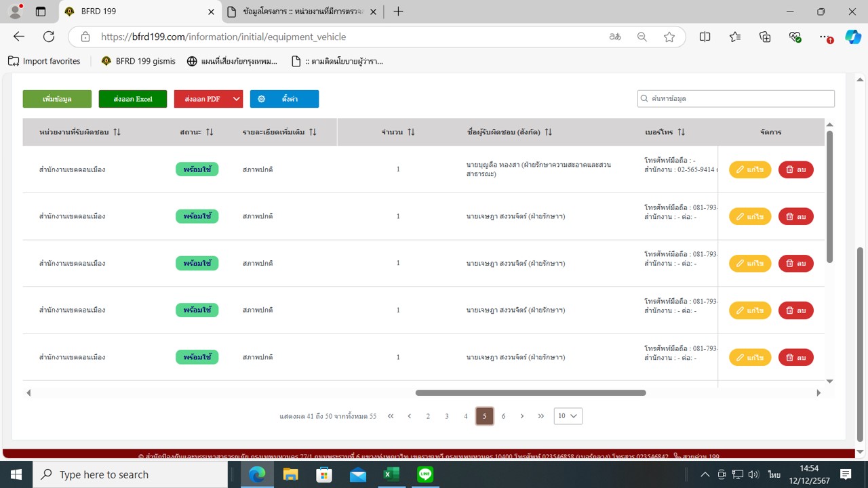Image resolution: width=868 pixels, height=488 pixels.
Task: Open Copilot icon in Edge toolbar
Action: click(x=852, y=37)
